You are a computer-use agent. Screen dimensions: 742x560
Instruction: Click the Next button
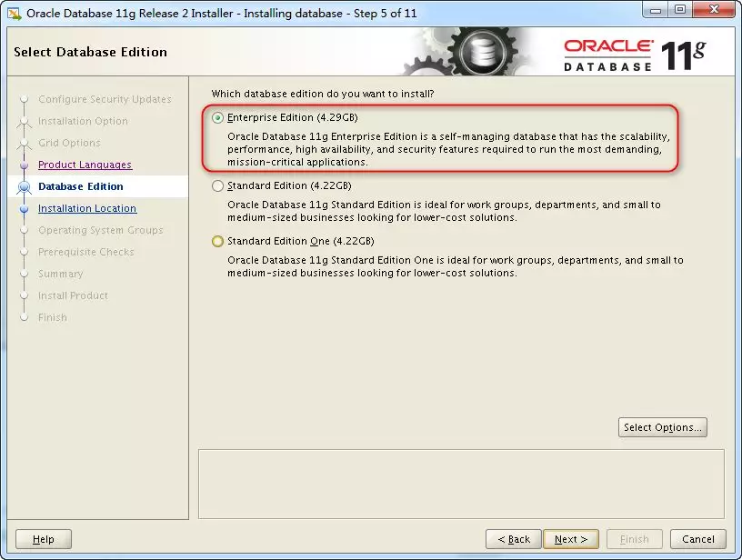pos(571,539)
